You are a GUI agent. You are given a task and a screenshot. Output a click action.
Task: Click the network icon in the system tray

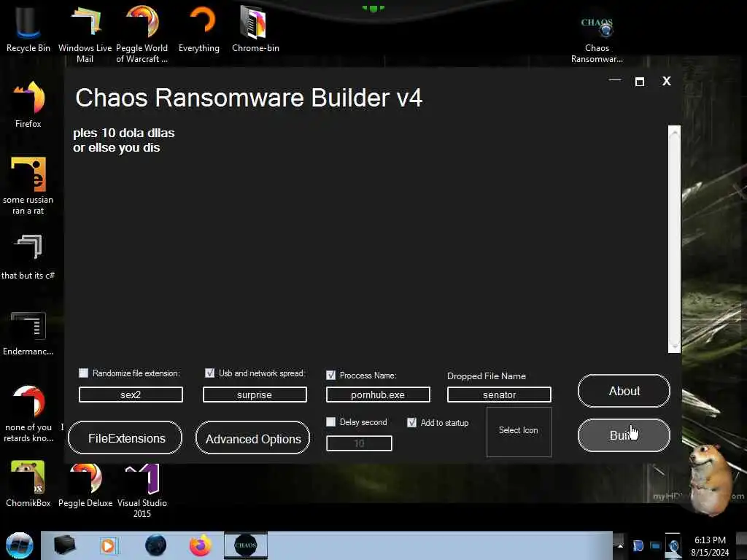[656, 545]
